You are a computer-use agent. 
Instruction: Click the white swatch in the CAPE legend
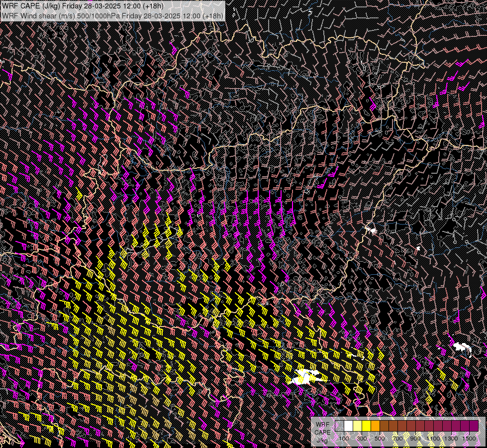coord(349,426)
